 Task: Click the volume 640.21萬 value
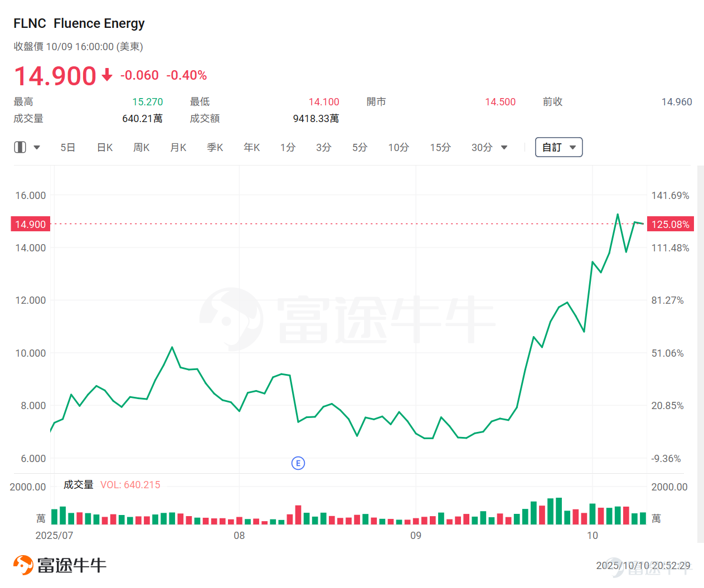(x=143, y=119)
